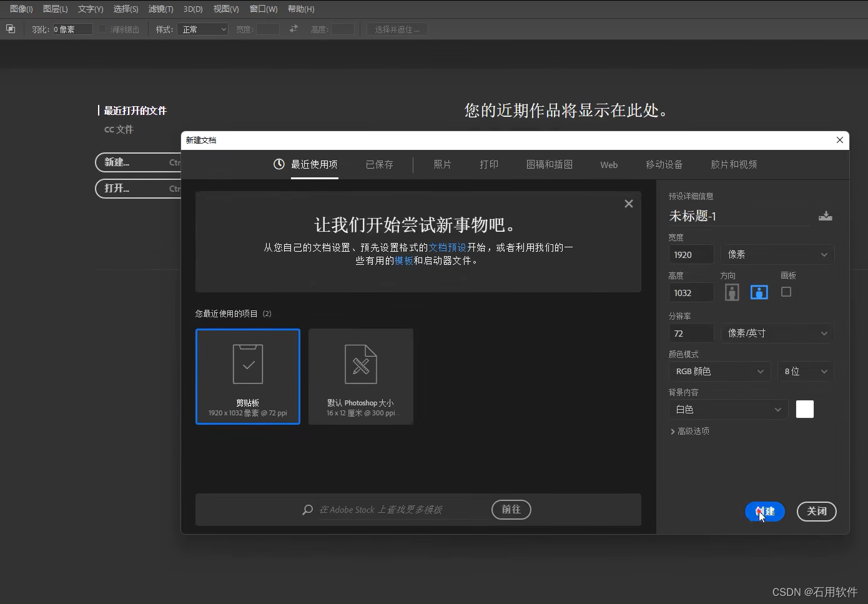This screenshot has width=868, height=604.
Task: Click the clock icon beside 最近使用项
Action: [x=279, y=164]
